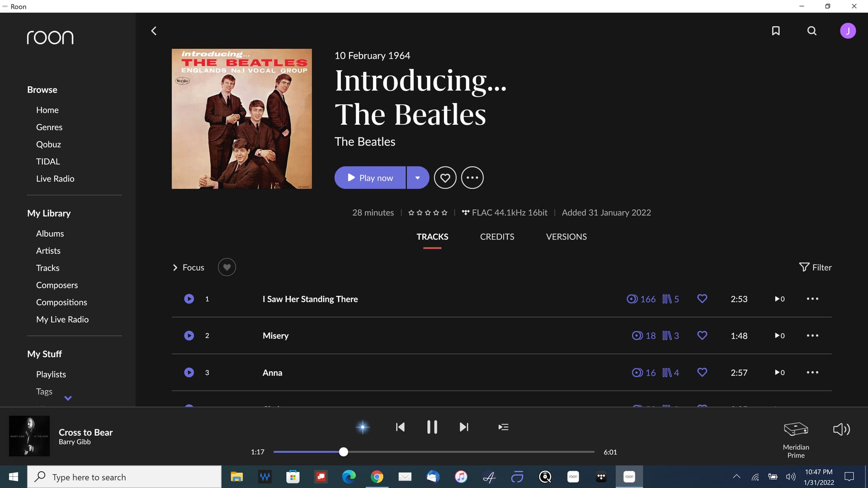Open the Filter funnel for tracks
The image size is (868, 488).
[815, 267]
